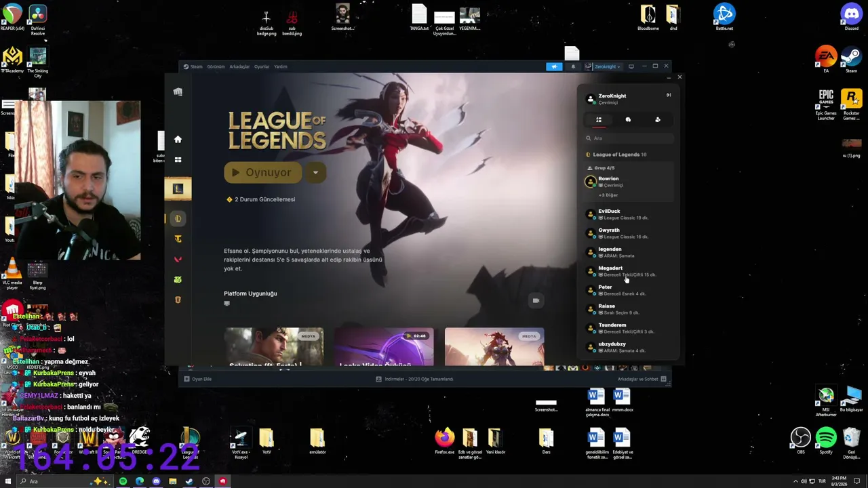Open Steam notifications bell
Viewport: 868px width, 488px height.
point(573,66)
